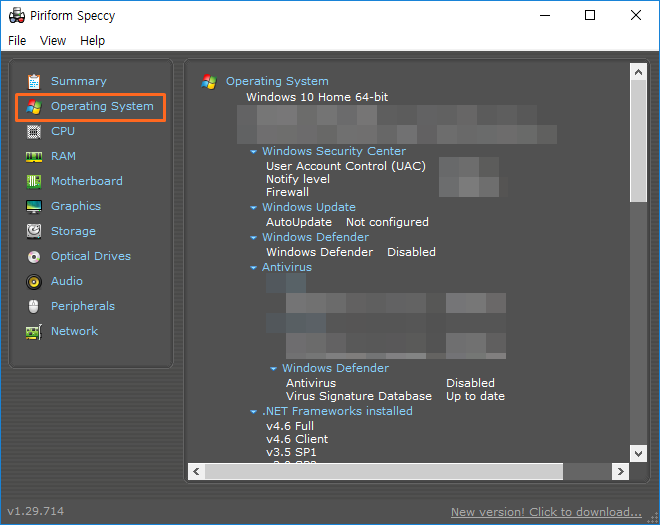Click the version number v1.29.714
Image resolution: width=660 pixels, height=525 pixels.
[x=36, y=512]
